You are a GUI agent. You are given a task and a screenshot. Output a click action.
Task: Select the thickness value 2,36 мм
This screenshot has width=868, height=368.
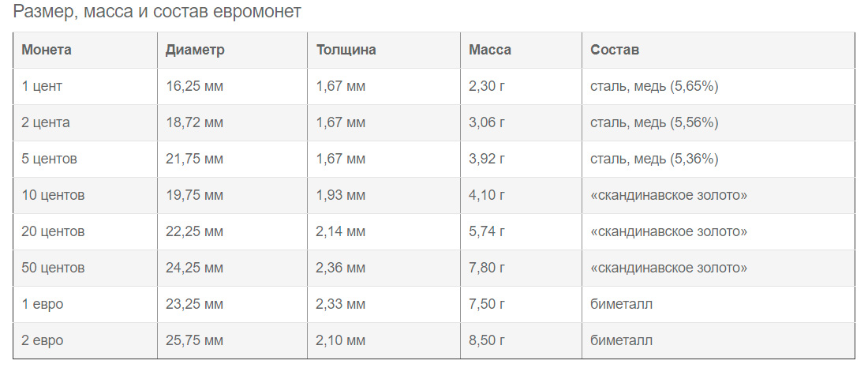point(340,268)
